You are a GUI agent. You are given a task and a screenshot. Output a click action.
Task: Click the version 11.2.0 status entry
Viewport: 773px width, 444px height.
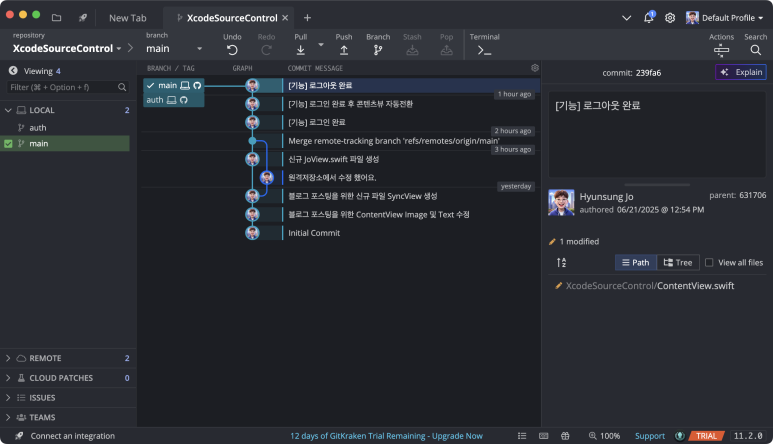[748, 436]
